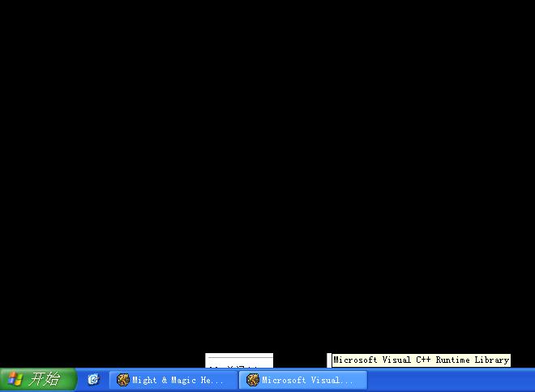Launch Internet Explorer from quick launch

click(93, 379)
